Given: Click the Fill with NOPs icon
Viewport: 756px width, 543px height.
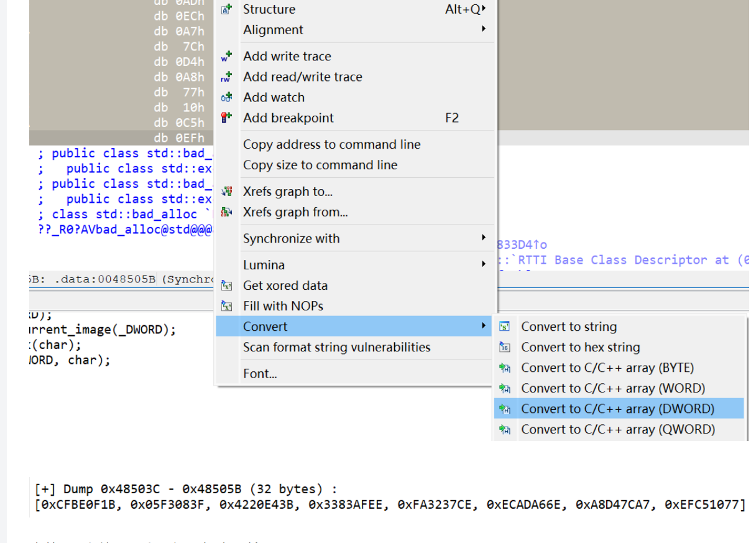Looking at the screenshot, I should point(227,307).
